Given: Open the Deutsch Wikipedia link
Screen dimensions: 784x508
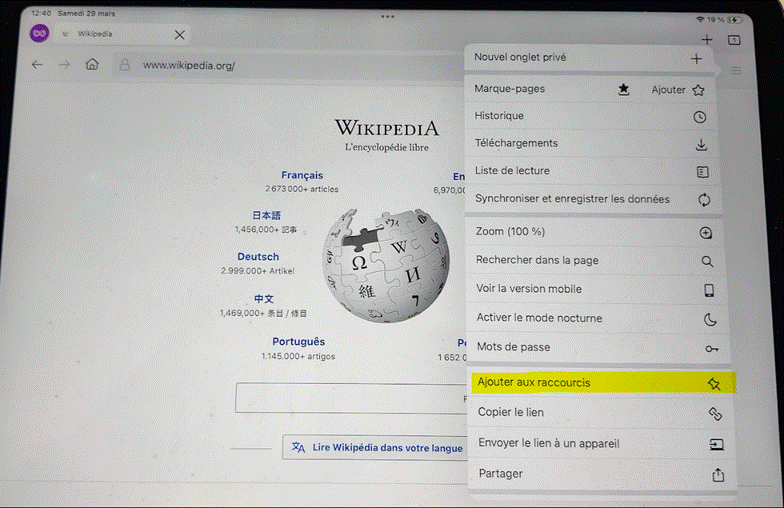Looking at the screenshot, I should click(258, 256).
